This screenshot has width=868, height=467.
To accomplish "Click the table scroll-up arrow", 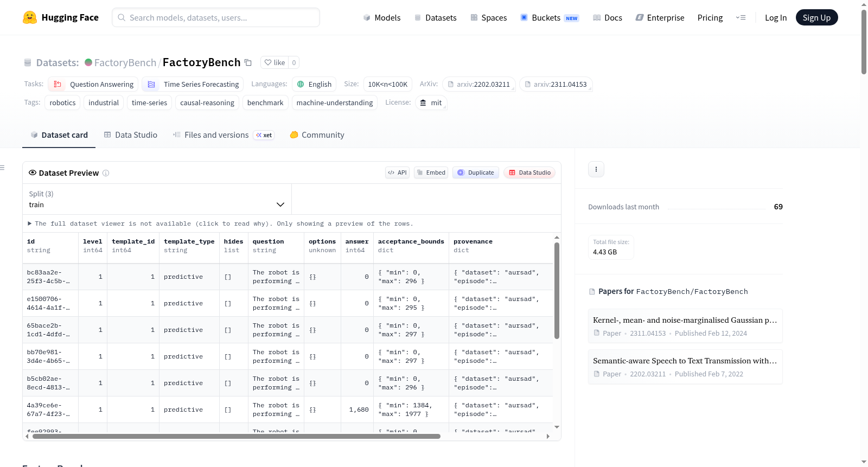I will 557,238.
